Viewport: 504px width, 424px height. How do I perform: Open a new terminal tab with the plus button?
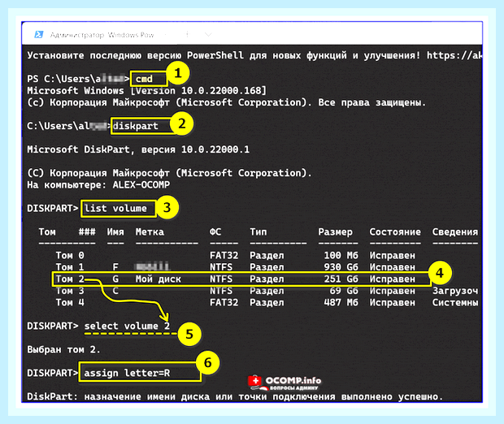point(188,34)
